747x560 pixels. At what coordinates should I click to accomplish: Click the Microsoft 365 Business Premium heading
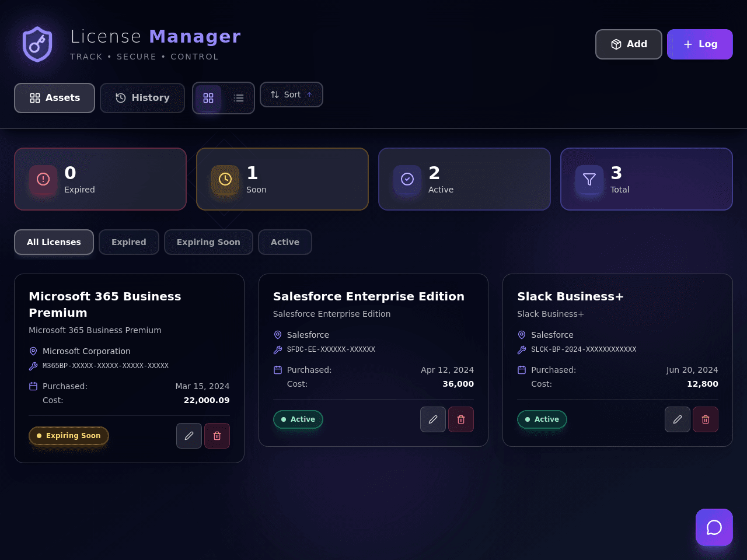[x=105, y=304]
